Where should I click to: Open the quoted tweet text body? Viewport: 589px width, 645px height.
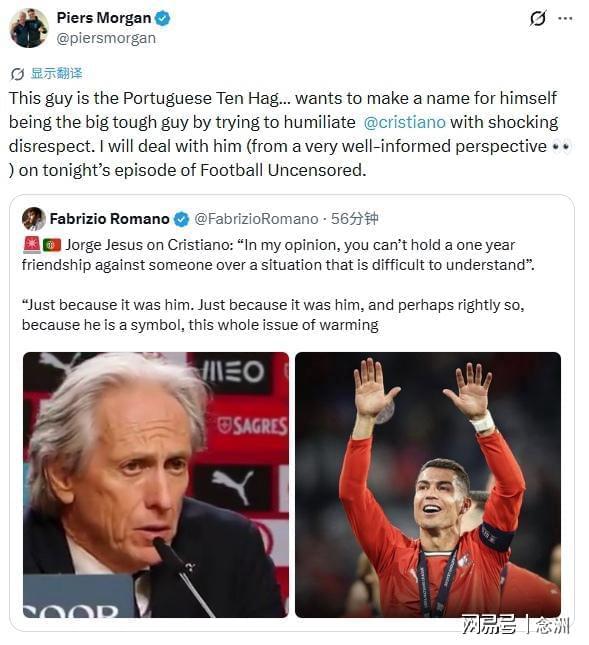[x=278, y=285]
